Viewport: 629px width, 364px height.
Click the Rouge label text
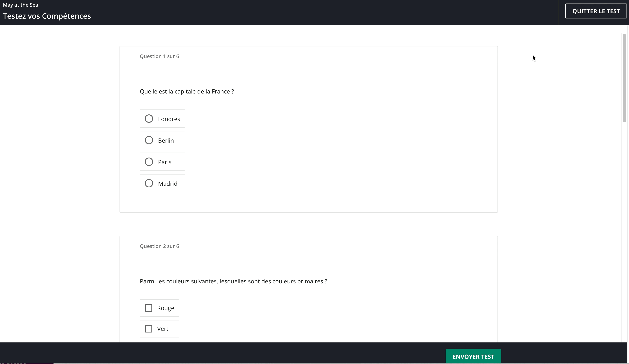(x=166, y=308)
